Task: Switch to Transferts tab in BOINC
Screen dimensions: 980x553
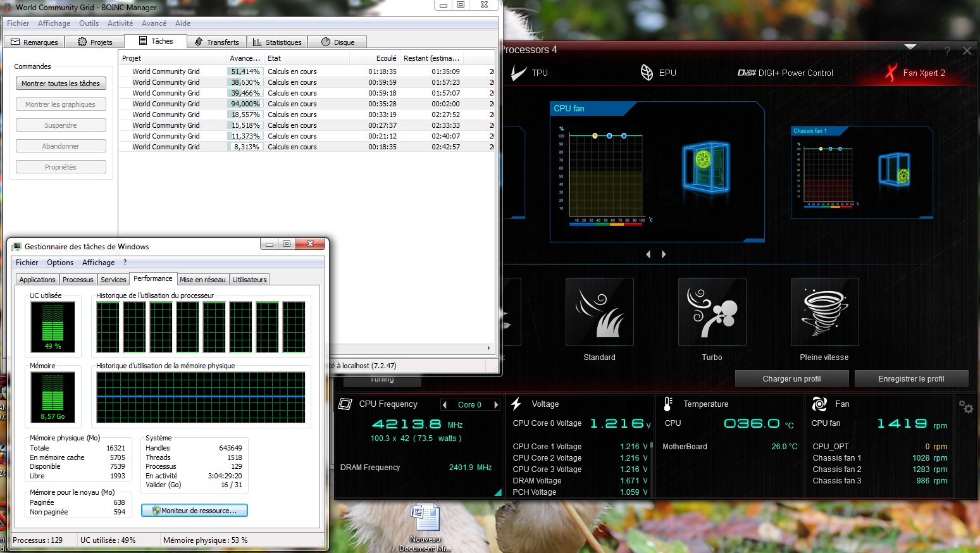Action: [x=217, y=42]
